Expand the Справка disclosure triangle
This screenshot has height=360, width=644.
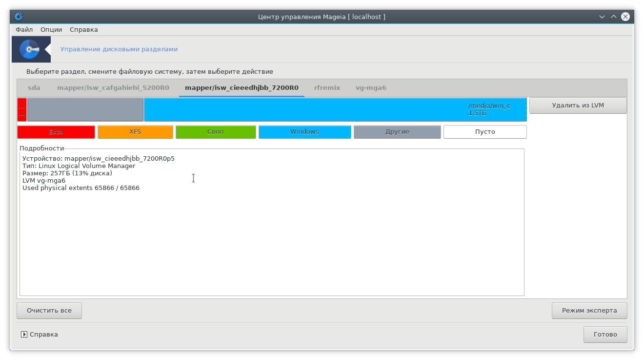[24, 335]
